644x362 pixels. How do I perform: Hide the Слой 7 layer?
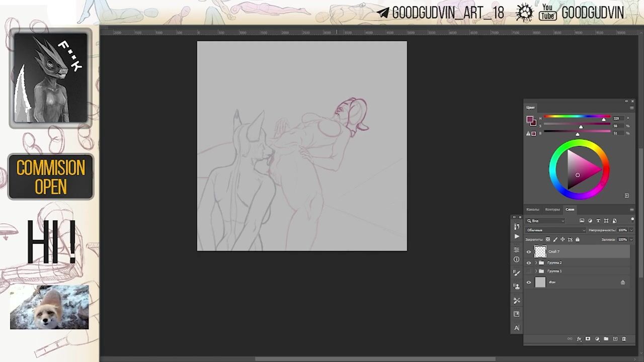(x=528, y=252)
